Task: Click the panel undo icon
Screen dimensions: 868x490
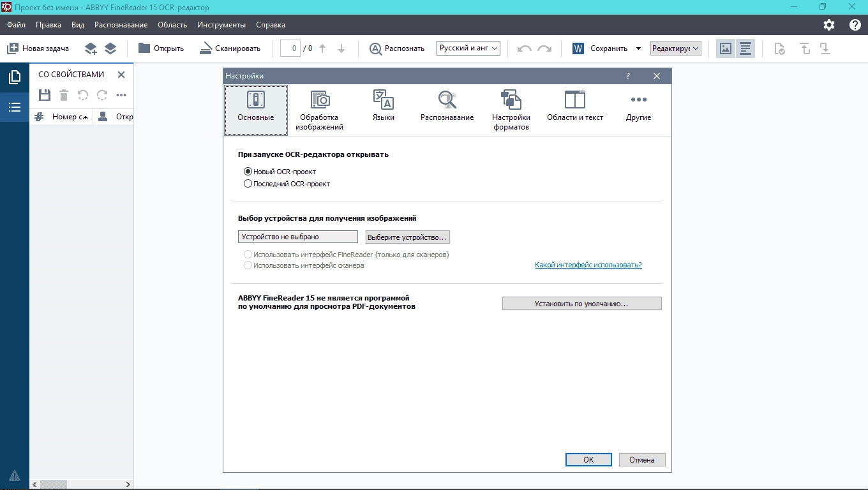Action: click(83, 95)
